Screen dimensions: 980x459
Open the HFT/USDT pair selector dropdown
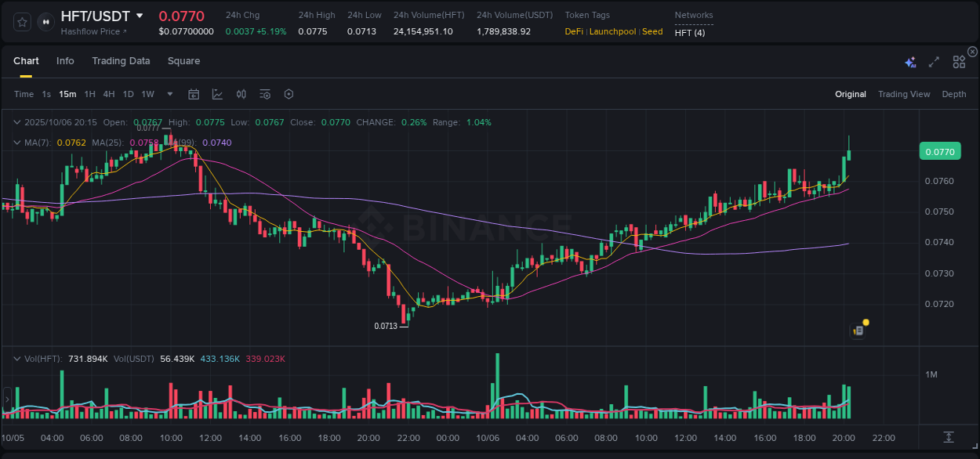141,16
